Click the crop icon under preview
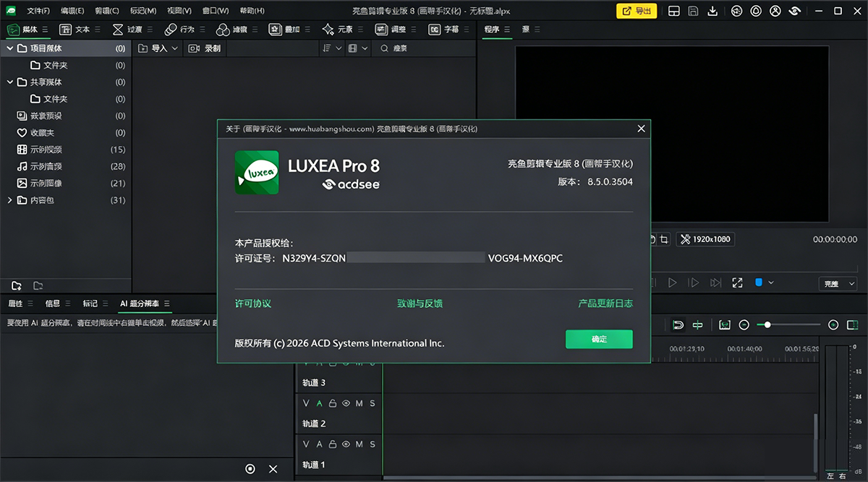The height and width of the screenshot is (482, 868). pyautogui.click(x=665, y=239)
